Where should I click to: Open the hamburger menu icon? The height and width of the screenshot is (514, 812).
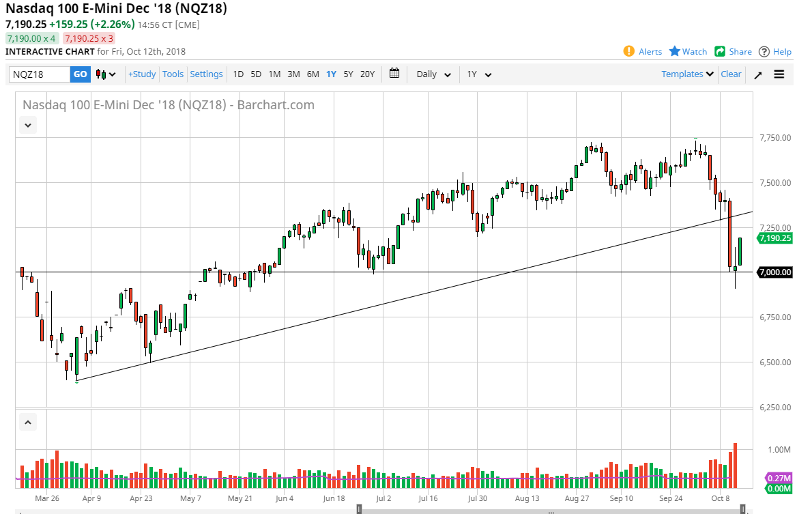click(779, 74)
